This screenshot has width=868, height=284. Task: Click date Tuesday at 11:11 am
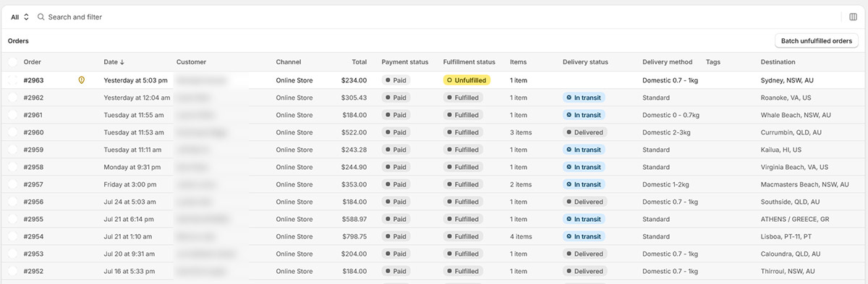132,150
